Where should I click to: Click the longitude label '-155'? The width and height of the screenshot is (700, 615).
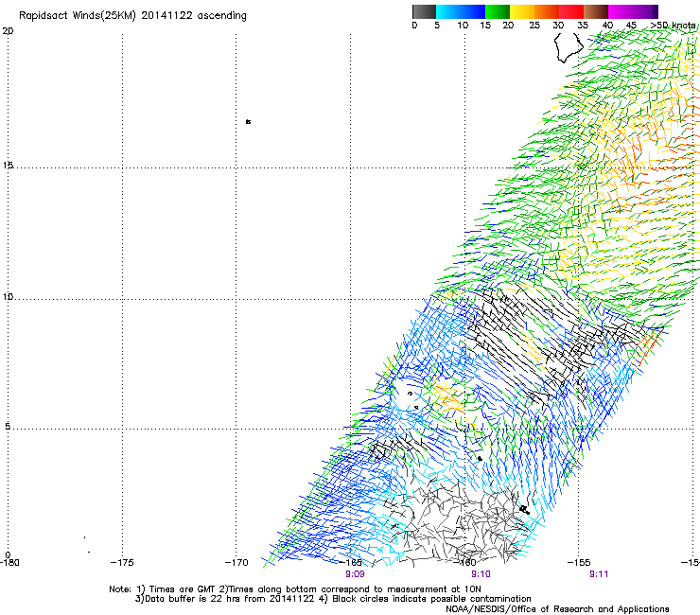[x=579, y=562]
